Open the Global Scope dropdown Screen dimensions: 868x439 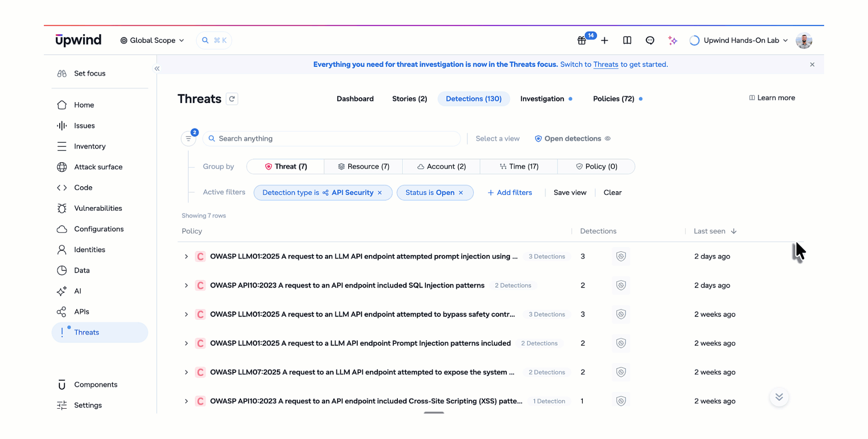152,40
